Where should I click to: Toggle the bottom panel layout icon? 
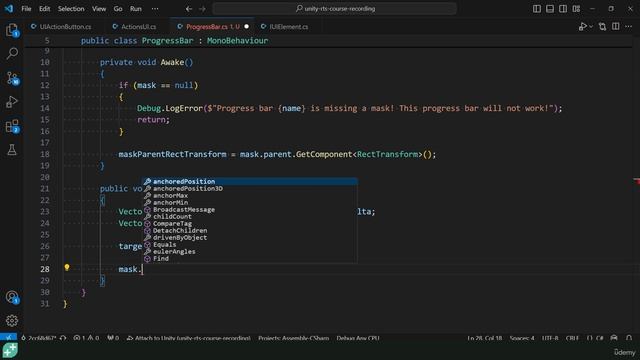[x=550, y=9]
